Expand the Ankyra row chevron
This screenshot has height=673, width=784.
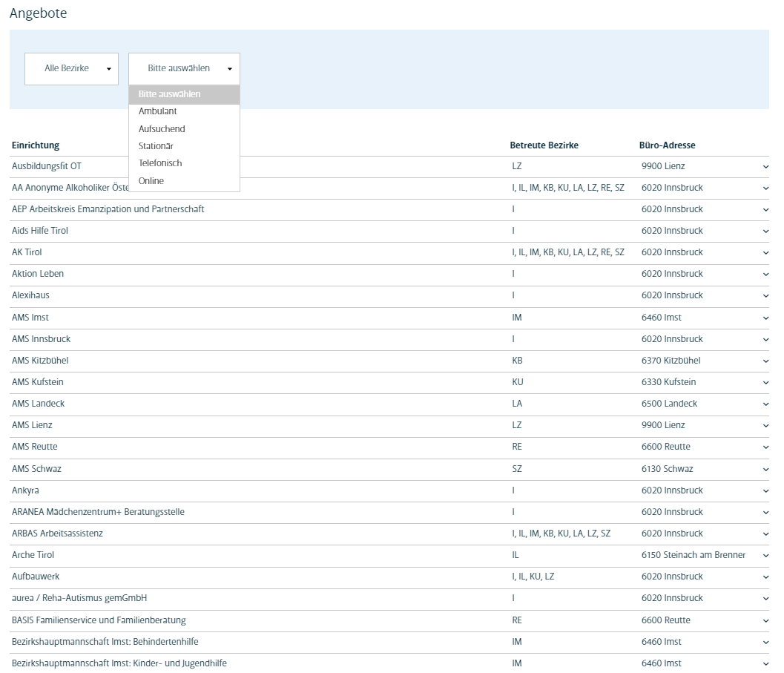click(x=765, y=491)
